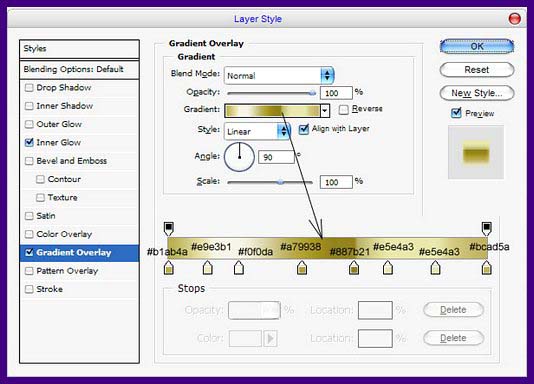This screenshot has width=534, height=384.
Task: Select the Inner Glow label
Action: click(x=59, y=142)
